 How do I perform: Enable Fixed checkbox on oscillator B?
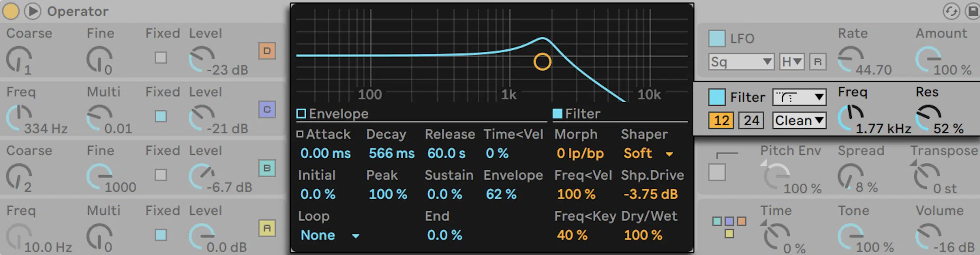point(161,175)
